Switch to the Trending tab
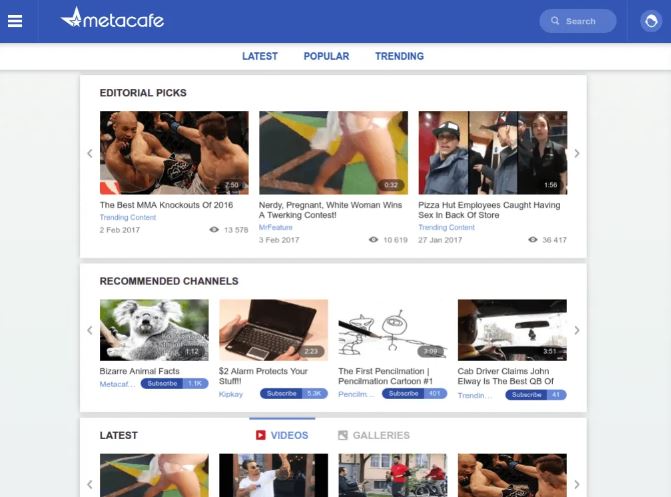 (400, 56)
